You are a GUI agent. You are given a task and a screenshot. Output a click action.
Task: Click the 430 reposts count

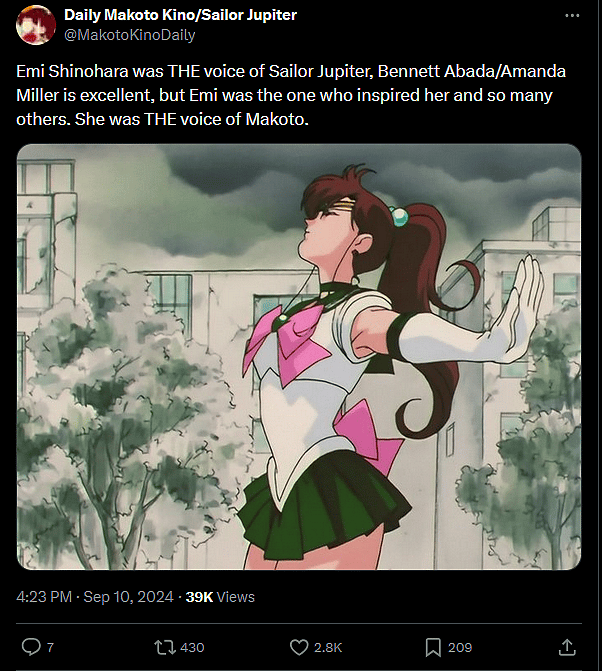[192, 647]
